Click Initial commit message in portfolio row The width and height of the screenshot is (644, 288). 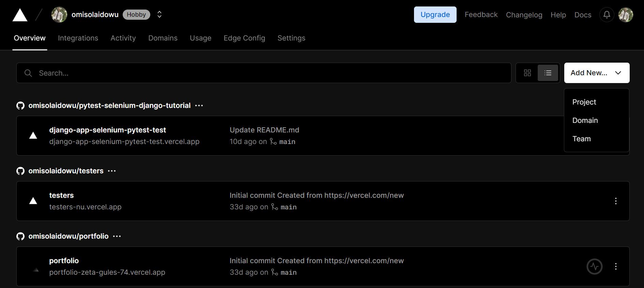(x=317, y=261)
